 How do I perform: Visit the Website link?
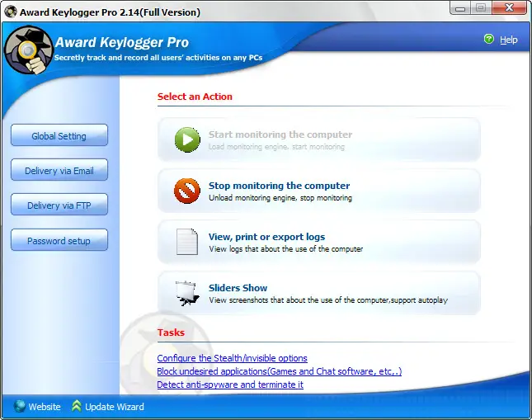[45, 407]
